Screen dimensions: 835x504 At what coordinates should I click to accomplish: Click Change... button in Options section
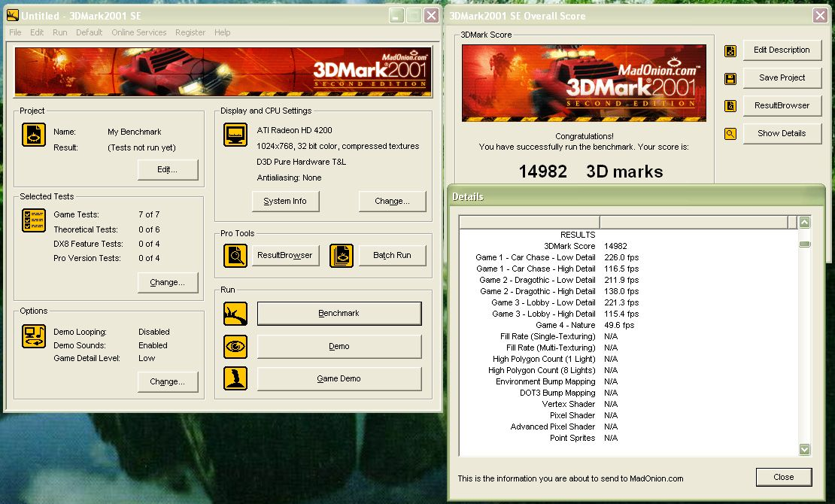[x=168, y=381]
